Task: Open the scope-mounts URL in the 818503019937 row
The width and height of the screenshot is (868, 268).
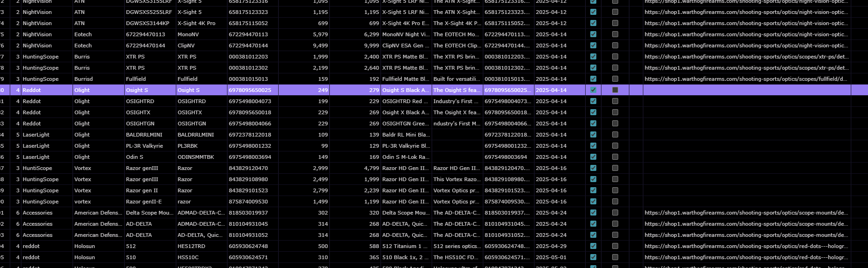Action: click(746, 213)
